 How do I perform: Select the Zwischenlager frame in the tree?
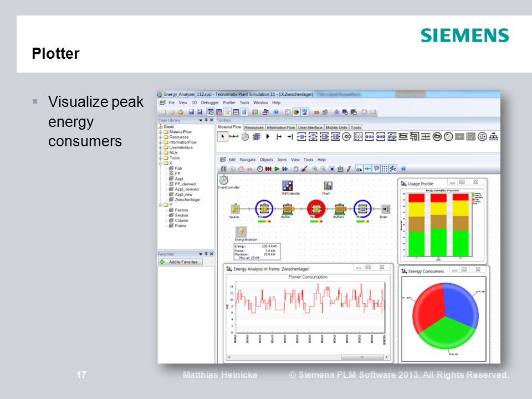[187, 200]
